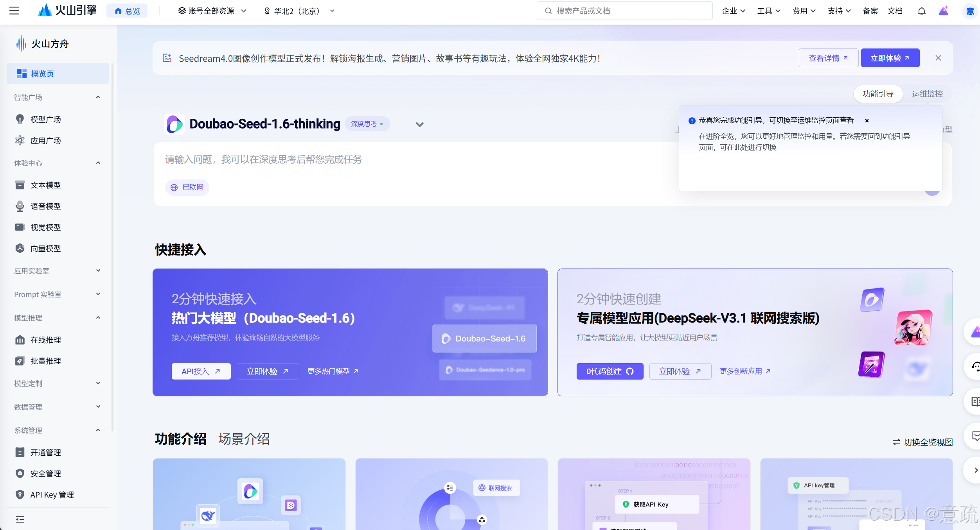Focus the 搜索产品或文档 search field
Screen dimensions: 980x530
(624, 11)
